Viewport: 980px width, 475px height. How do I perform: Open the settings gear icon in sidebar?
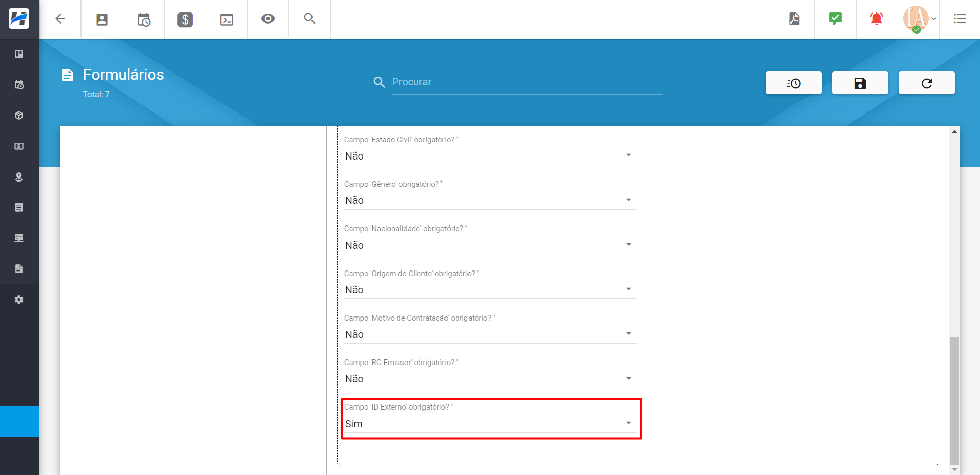click(19, 300)
